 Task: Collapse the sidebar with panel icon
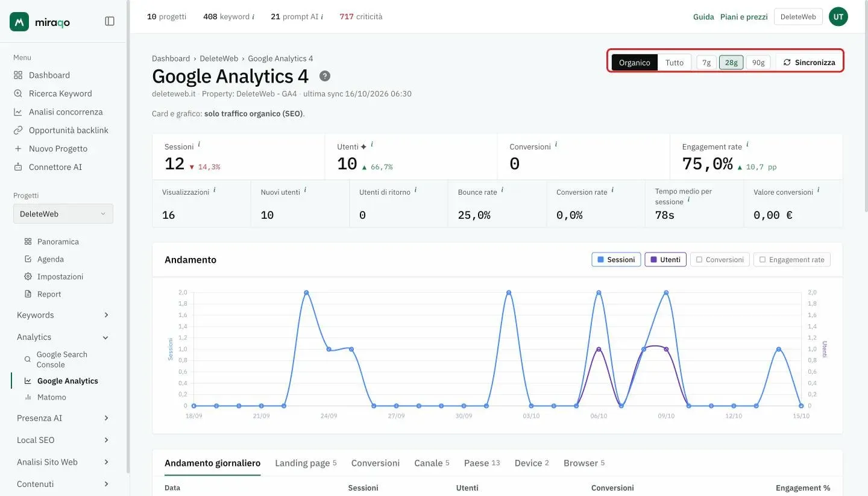110,21
